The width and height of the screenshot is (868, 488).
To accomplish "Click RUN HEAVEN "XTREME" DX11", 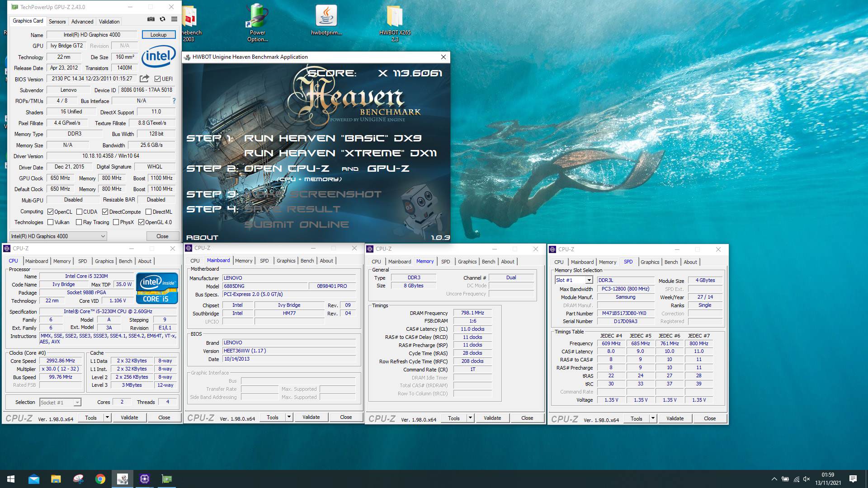I will tap(340, 153).
